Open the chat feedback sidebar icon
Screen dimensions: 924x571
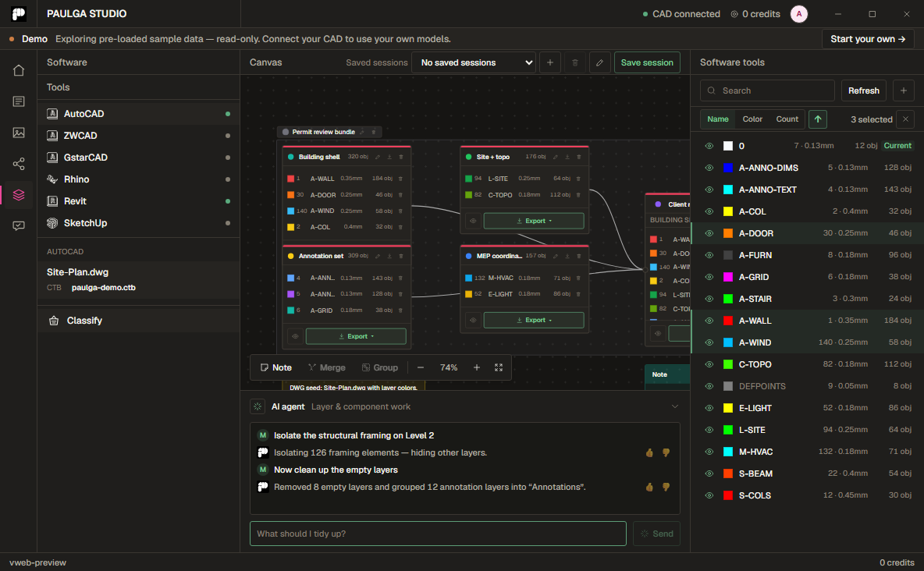pyautogui.click(x=19, y=225)
